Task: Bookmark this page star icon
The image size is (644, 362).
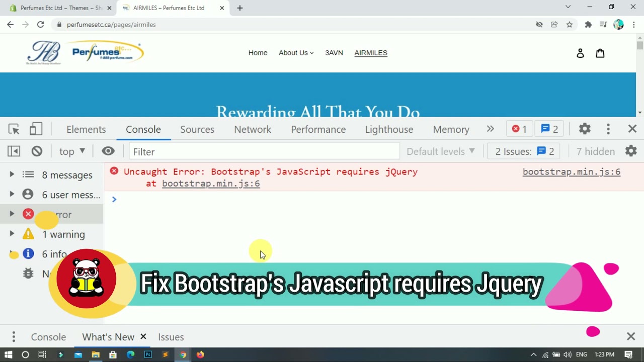Action: point(570,24)
